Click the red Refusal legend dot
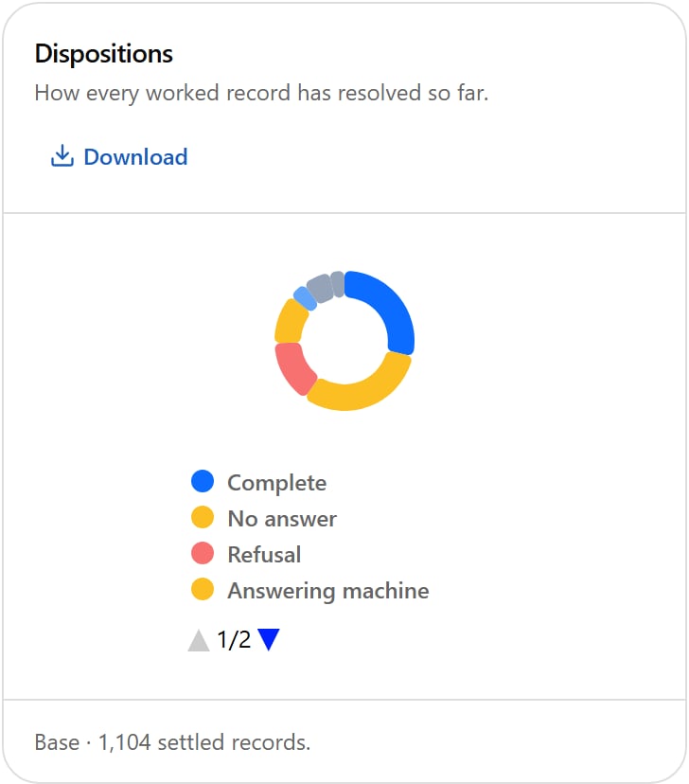689x784 pixels. (x=203, y=554)
